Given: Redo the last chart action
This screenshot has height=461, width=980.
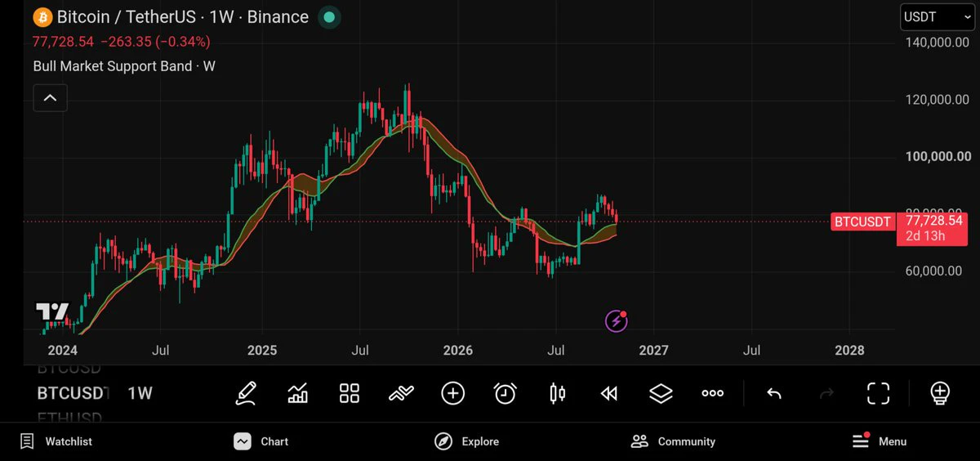Looking at the screenshot, I should [x=826, y=394].
